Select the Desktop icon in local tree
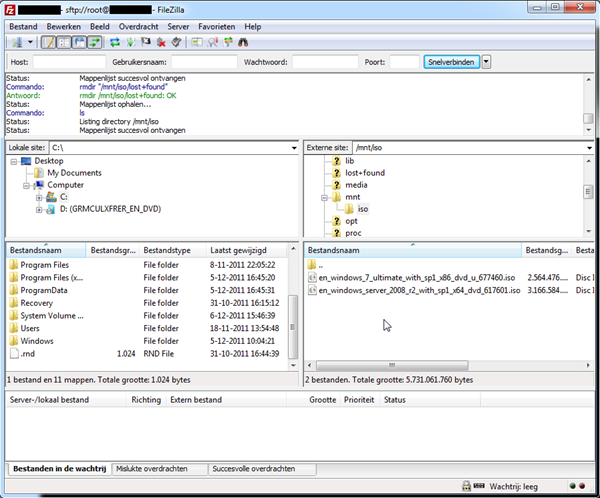The height and width of the screenshot is (498, 600). tap(26, 161)
